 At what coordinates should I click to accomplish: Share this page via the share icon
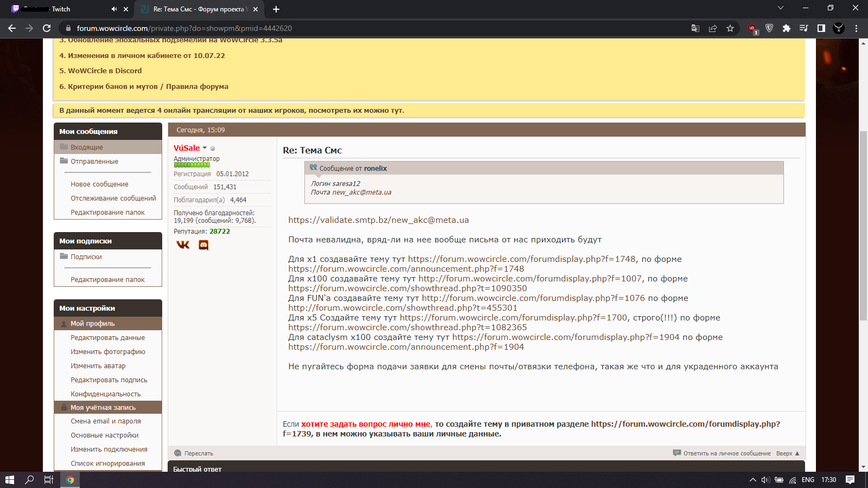coord(713,28)
